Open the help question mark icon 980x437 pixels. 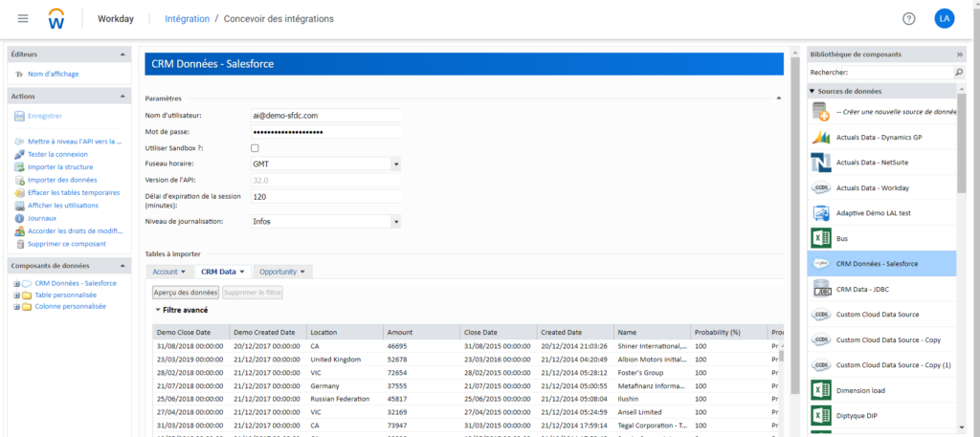tap(909, 19)
